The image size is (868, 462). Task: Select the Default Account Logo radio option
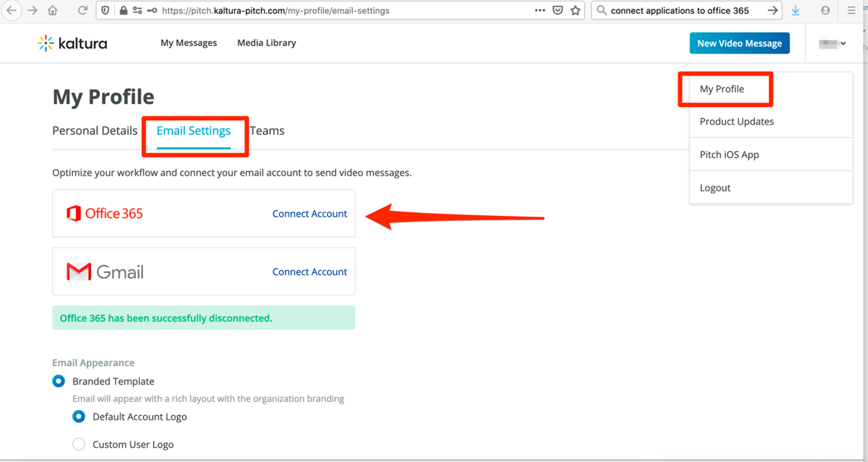click(79, 417)
